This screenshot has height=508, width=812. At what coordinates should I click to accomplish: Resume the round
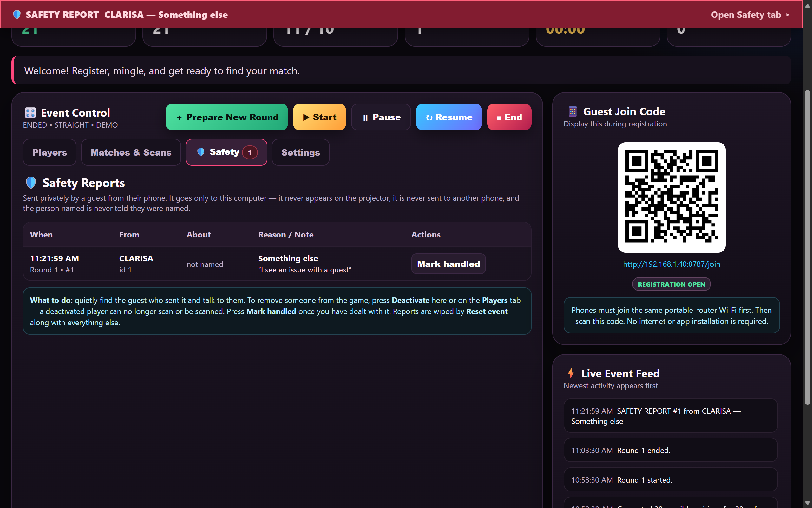coord(449,117)
